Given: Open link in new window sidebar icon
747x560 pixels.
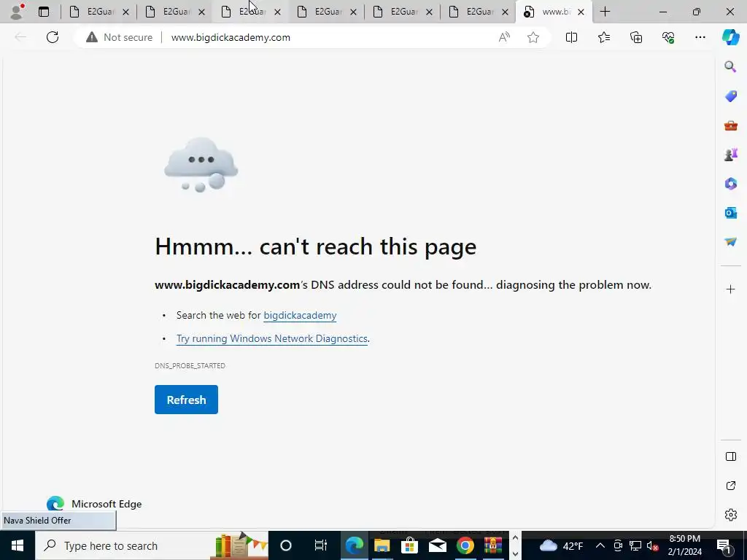Looking at the screenshot, I should click(x=730, y=486).
